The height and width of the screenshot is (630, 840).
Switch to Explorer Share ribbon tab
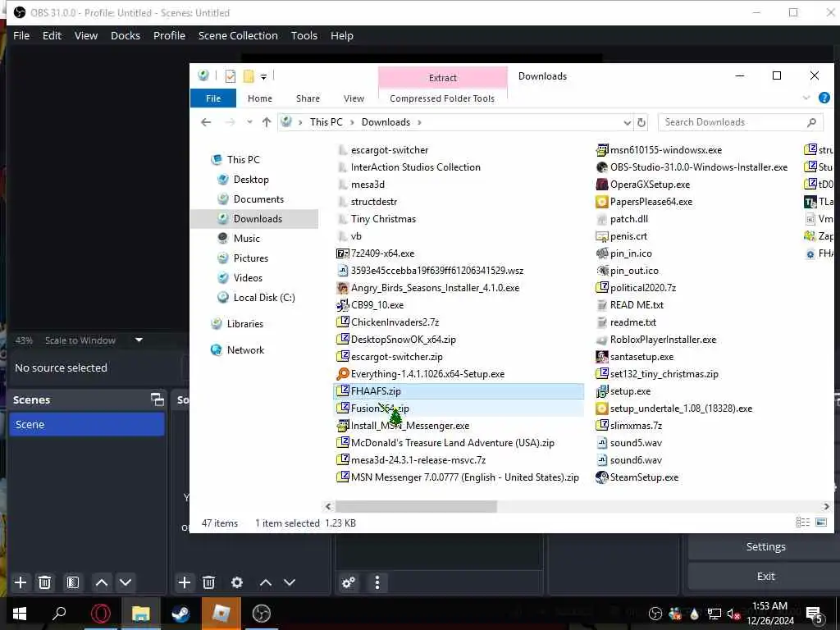(308, 98)
